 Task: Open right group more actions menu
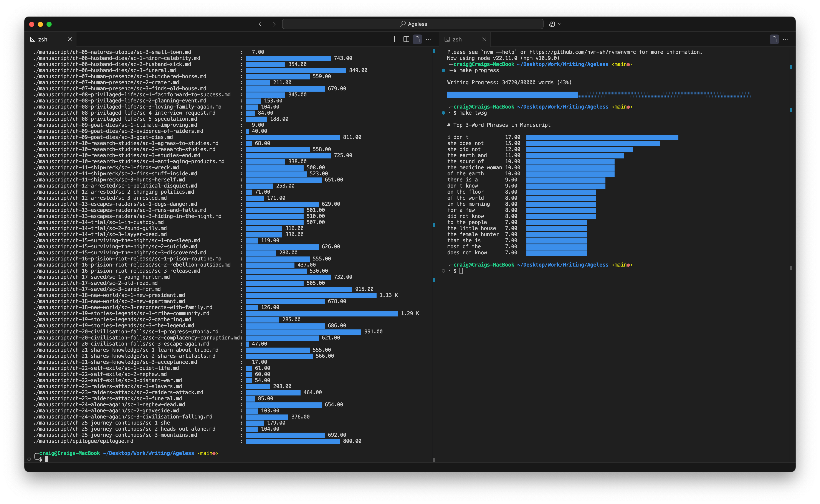coord(786,39)
